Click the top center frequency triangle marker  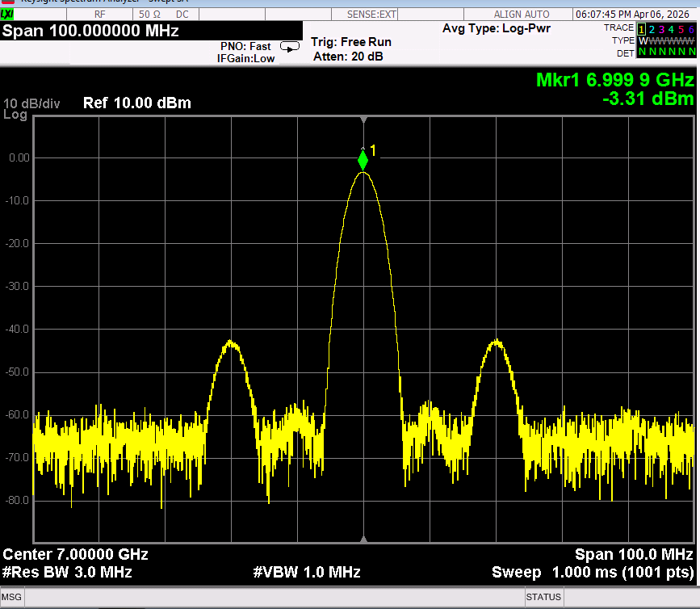click(x=364, y=120)
